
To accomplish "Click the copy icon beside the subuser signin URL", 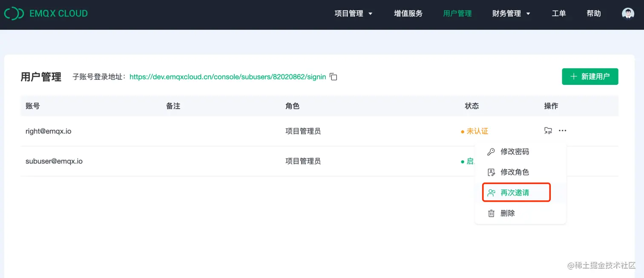I will pyautogui.click(x=333, y=77).
